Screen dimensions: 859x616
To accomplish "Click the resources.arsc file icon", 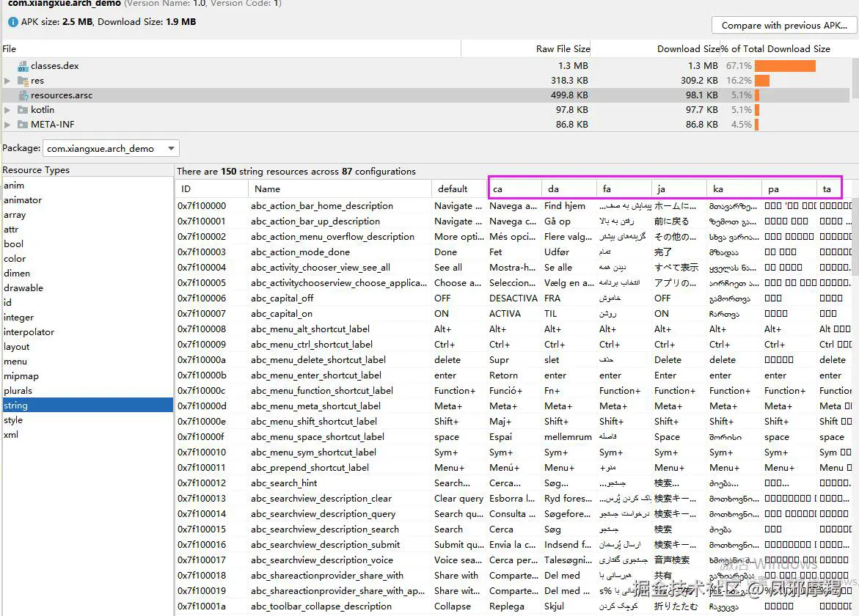I will click(x=23, y=95).
